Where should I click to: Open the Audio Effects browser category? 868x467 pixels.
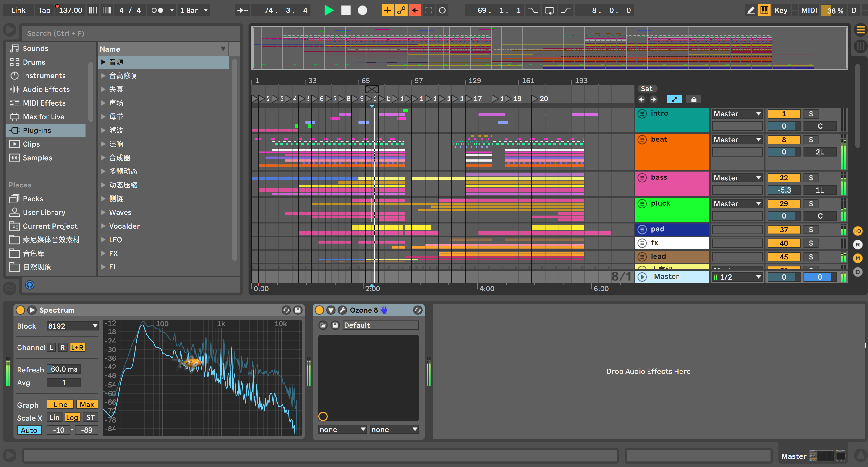click(46, 89)
